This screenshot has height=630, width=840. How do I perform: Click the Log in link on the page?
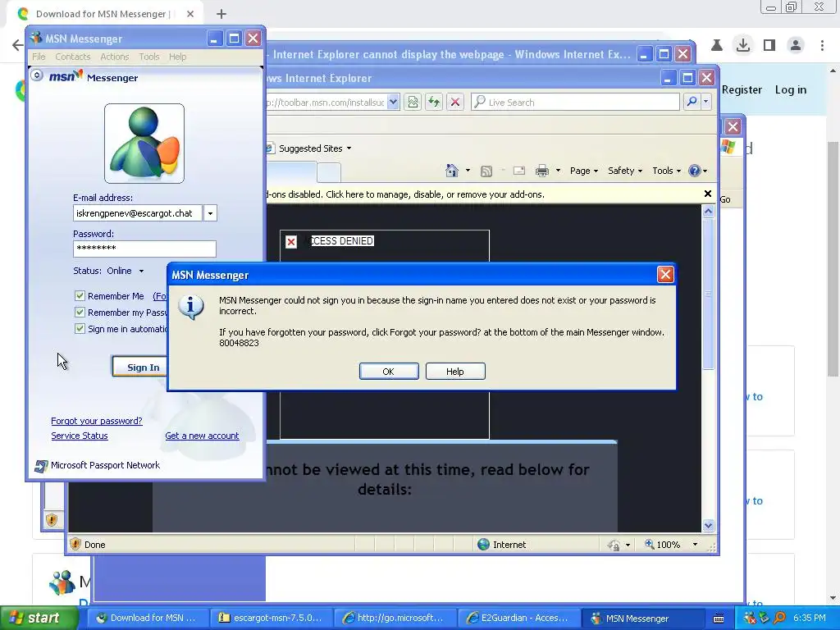(x=791, y=90)
